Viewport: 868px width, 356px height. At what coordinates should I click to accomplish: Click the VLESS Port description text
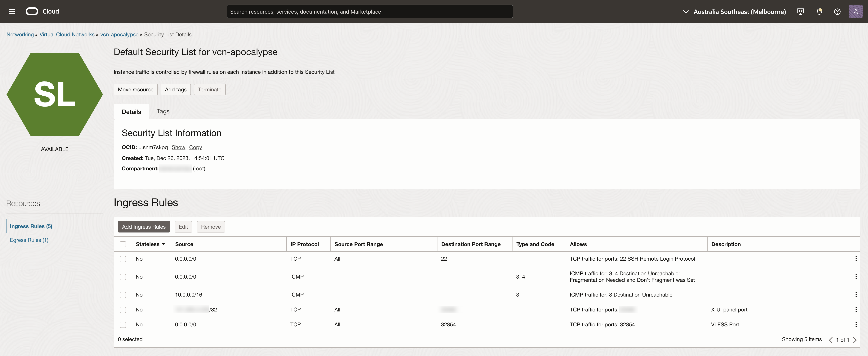pos(725,324)
